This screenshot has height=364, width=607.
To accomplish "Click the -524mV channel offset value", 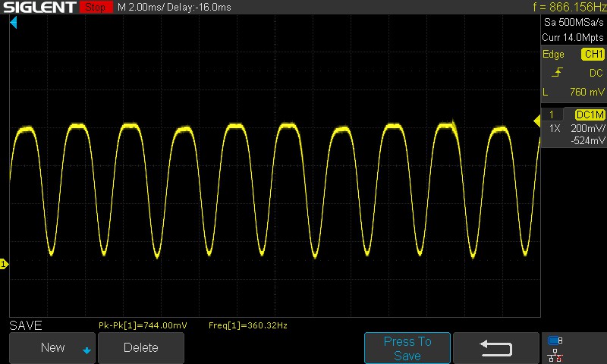I will point(587,140).
